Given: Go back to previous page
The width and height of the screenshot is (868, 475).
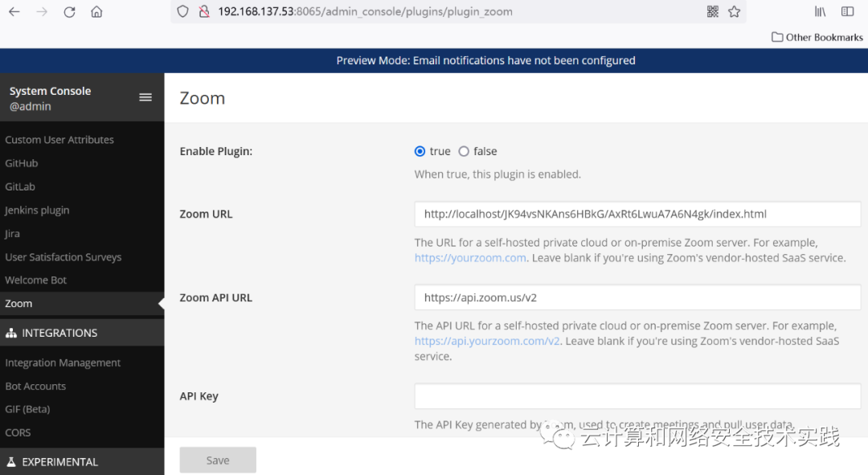Looking at the screenshot, I should pyautogui.click(x=14, y=11).
